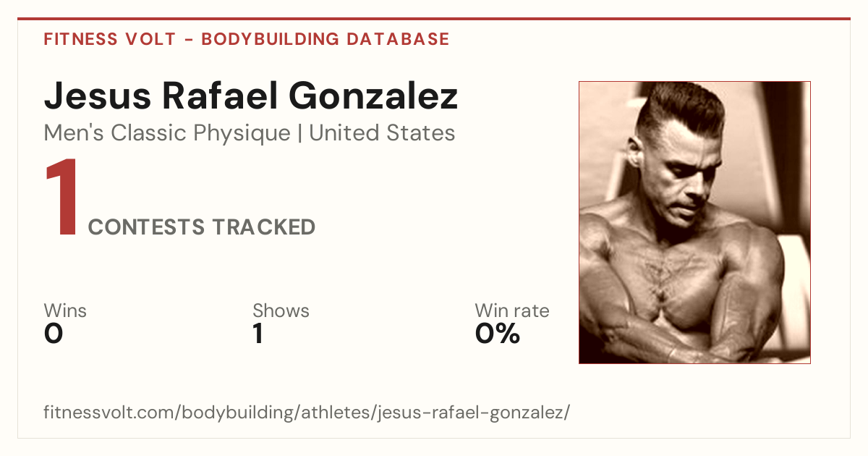
Task: Click the dash between Volt and Bodybuilding
Action: coord(189,40)
